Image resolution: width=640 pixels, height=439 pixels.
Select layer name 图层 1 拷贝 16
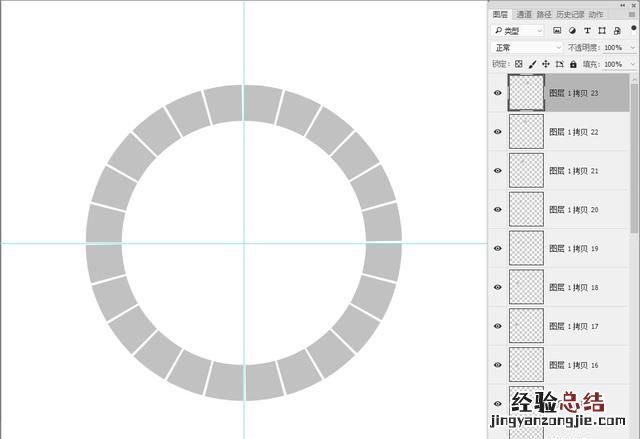click(x=573, y=365)
